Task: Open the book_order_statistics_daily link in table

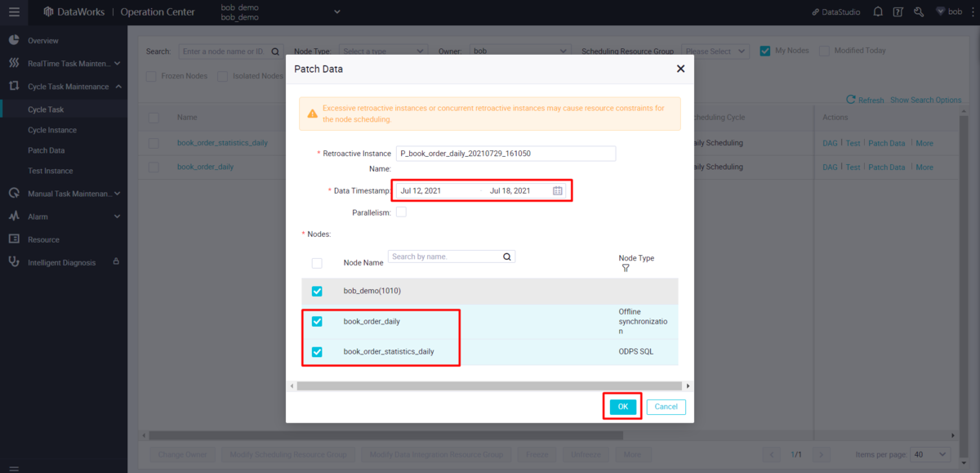Action: tap(222, 143)
